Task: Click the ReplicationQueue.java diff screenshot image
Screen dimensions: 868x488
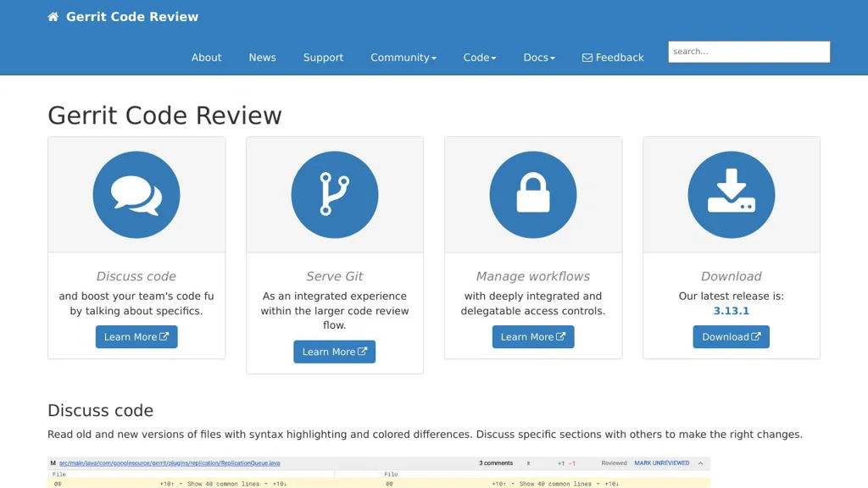Action: (x=379, y=472)
